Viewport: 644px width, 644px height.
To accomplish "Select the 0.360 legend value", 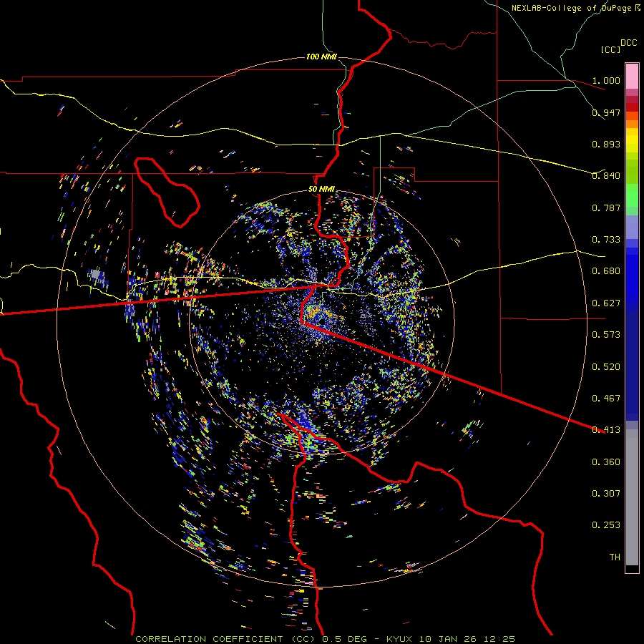I will tap(606, 462).
